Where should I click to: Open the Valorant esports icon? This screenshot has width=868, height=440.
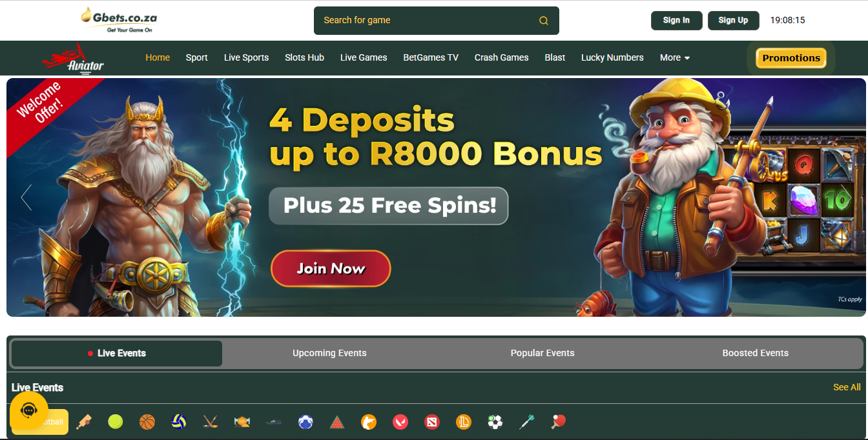(x=400, y=422)
